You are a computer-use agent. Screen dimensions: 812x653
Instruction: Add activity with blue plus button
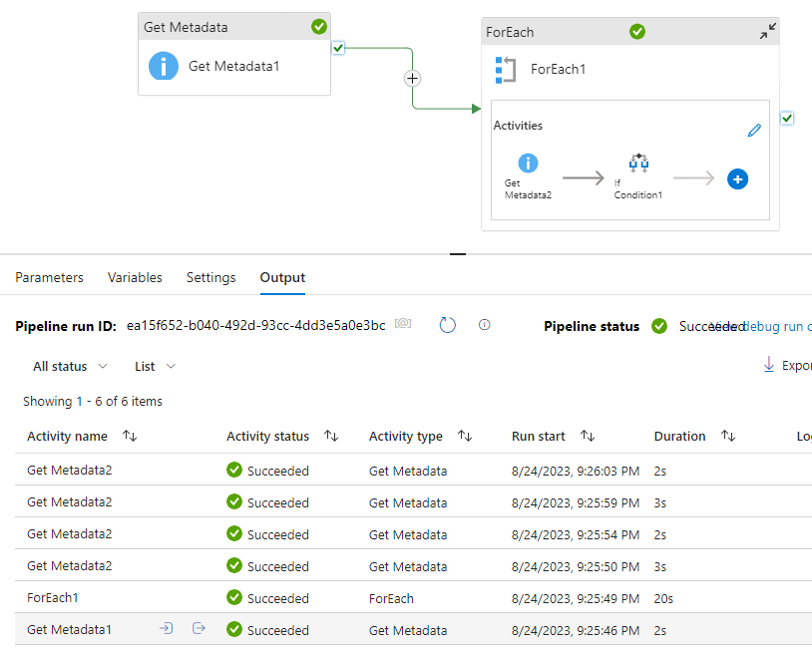click(x=737, y=179)
